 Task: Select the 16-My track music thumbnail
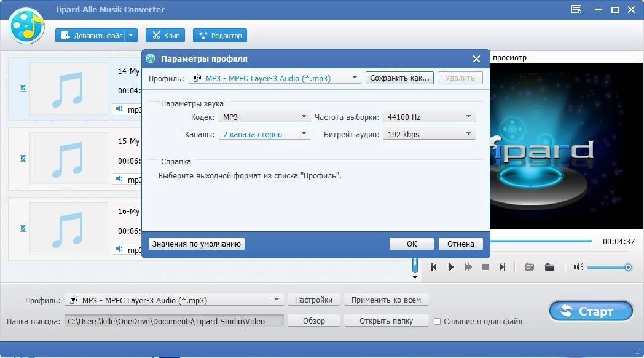[x=69, y=229]
